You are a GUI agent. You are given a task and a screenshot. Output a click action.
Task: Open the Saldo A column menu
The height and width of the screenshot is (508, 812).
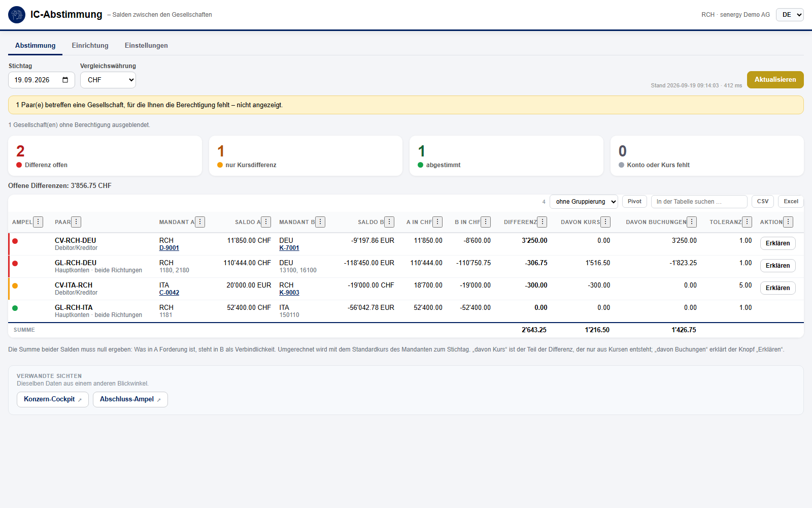(266, 222)
